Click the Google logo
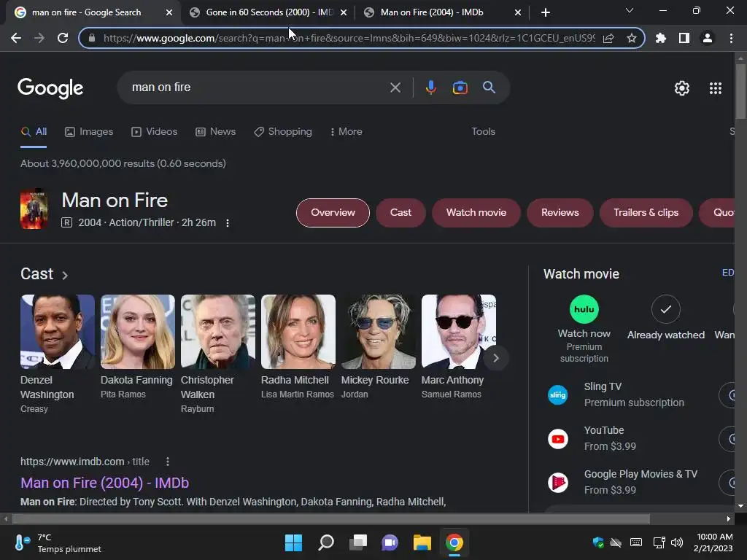The height and width of the screenshot is (560, 747). click(x=50, y=88)
